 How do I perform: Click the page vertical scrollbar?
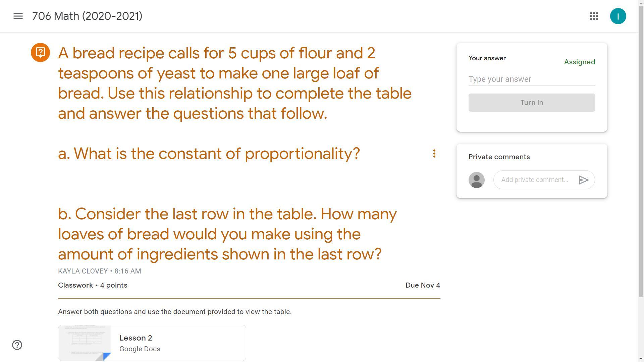tap(641, 168)
